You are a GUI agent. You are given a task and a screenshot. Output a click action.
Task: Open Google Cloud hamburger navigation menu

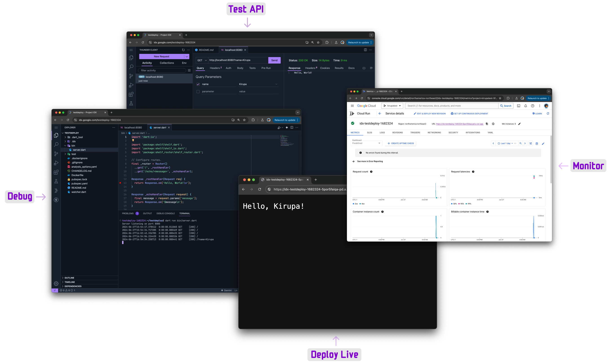point(352,106)
